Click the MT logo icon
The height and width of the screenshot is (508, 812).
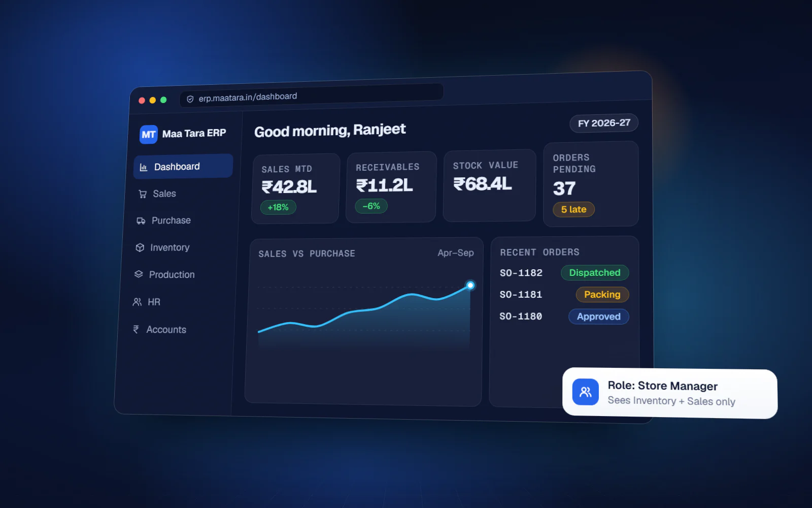coord(149,135)
